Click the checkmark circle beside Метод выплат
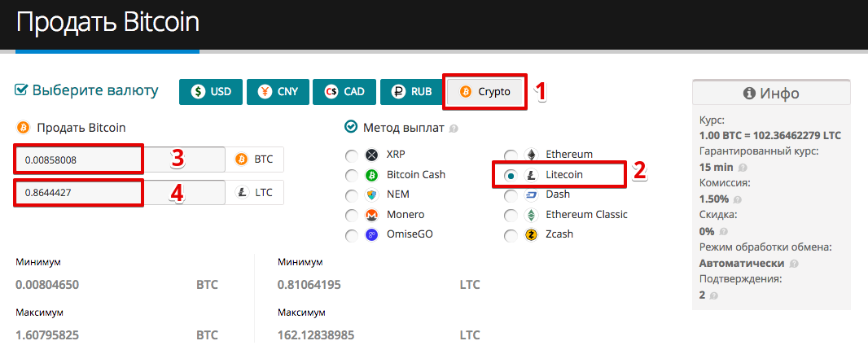This screenshot has width=868, height=354. [x=351, y=127]
